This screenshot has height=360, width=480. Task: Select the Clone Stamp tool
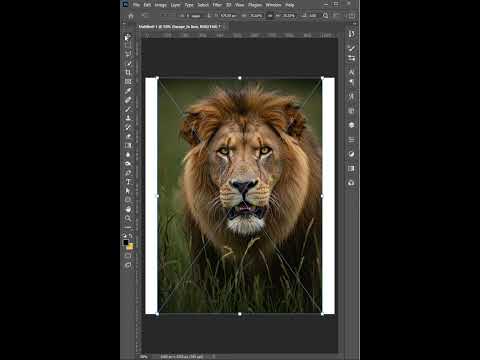click(128, 118)
